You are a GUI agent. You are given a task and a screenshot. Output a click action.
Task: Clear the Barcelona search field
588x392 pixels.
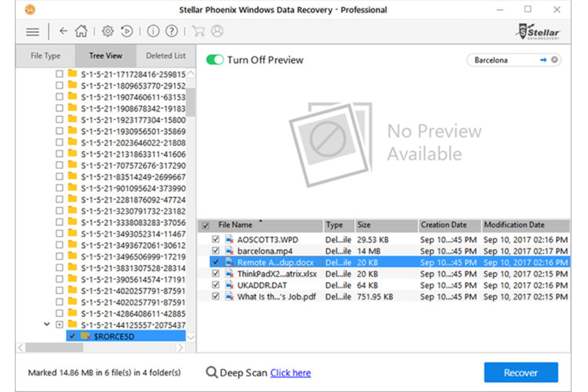[x=554, y=60]
